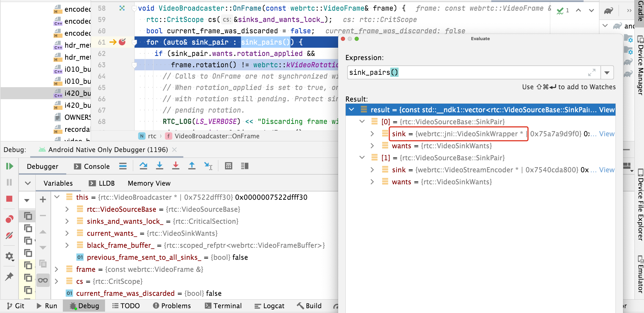Screen dimensions: 644x313
Task: Switch to the LLDB tab
Action: point(102,183)
